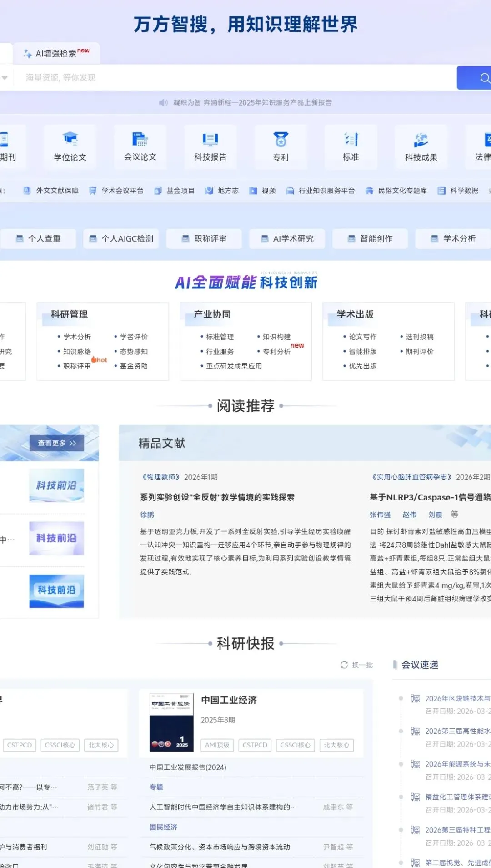The image size is (491, 868).
Task: Open 知识构建 under 产业协同
Action: coord(276,337)
